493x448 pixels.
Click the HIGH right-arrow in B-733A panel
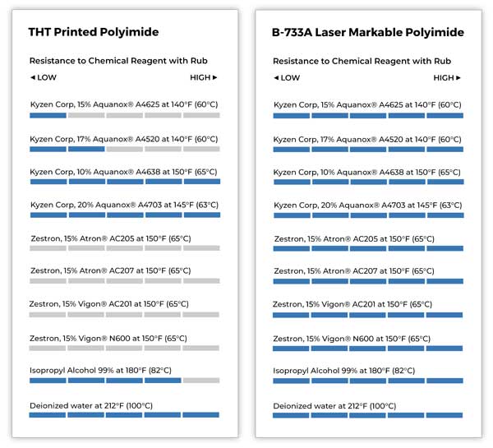tap(458, 78)
